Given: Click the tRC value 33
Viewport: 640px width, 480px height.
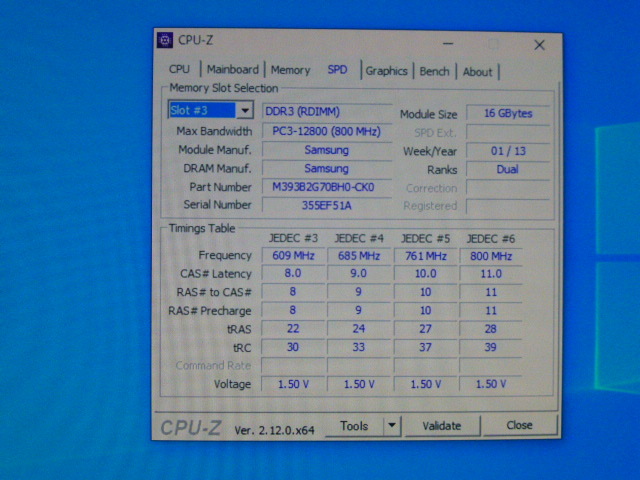Looking at the screenshot, I should [359, 347].
